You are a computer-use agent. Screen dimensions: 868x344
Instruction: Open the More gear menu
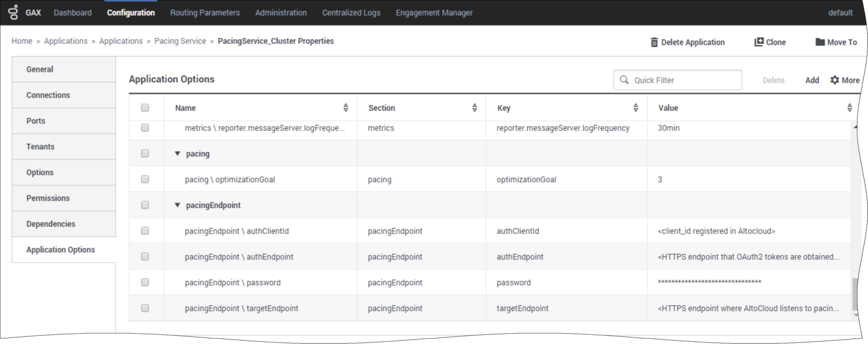tap(845, 80)
